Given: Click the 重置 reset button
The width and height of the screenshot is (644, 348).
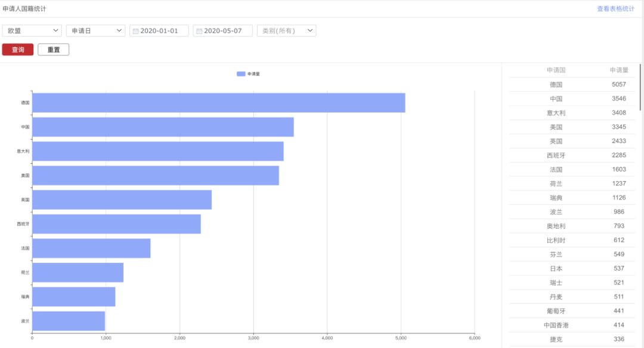Looking at the screenshot, I should tap(54, 49).
